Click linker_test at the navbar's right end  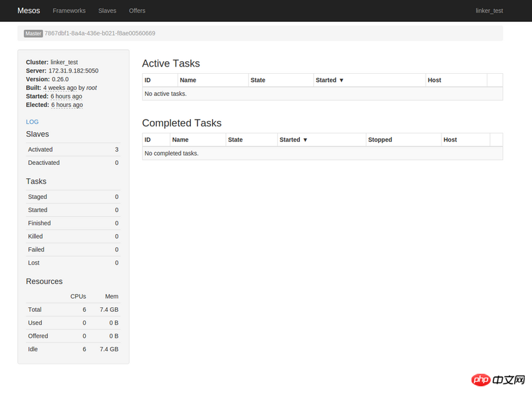click(x=489, y=11)
